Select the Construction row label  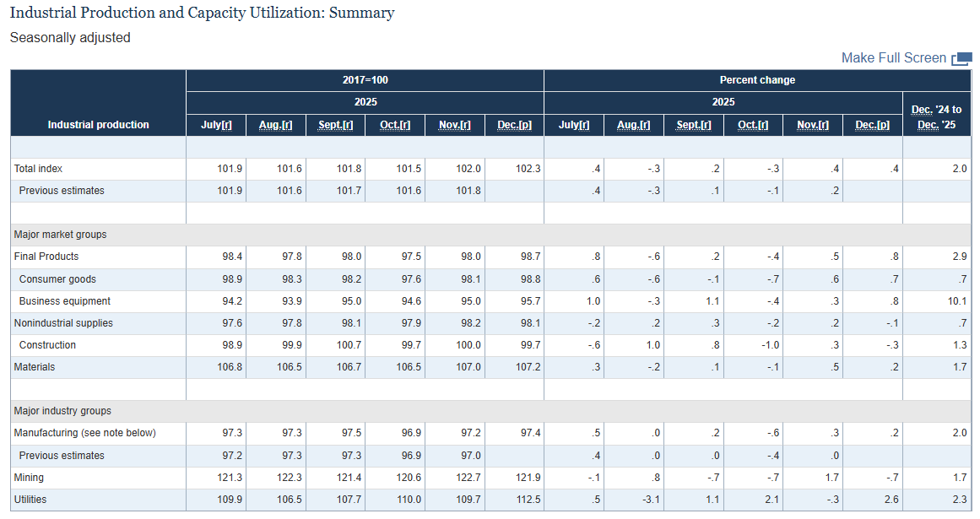click(x=47, y=345)
